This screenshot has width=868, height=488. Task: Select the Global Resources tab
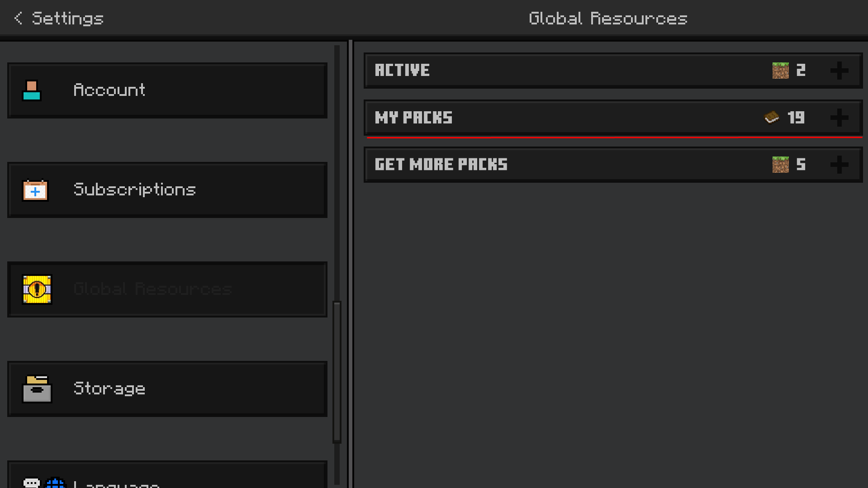[167, 289]
